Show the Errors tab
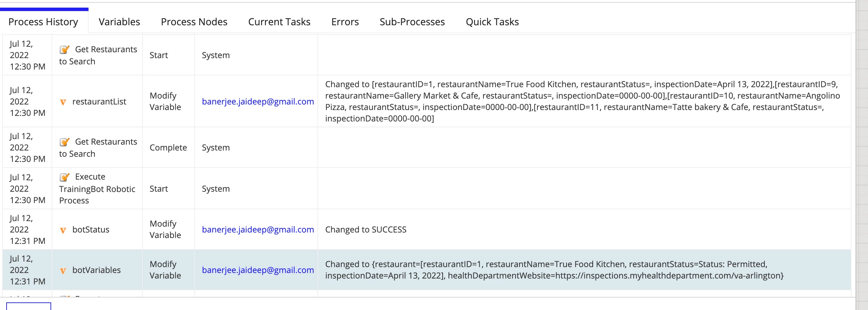The image size is (868, 310). tap(345, 22)
